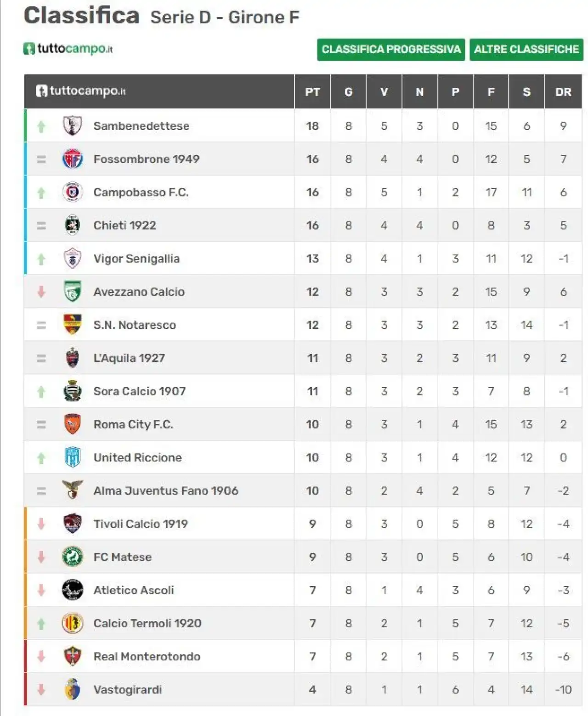
Task: Select the L'Aquila 1927 team name
Action: (x=129, y=358)
